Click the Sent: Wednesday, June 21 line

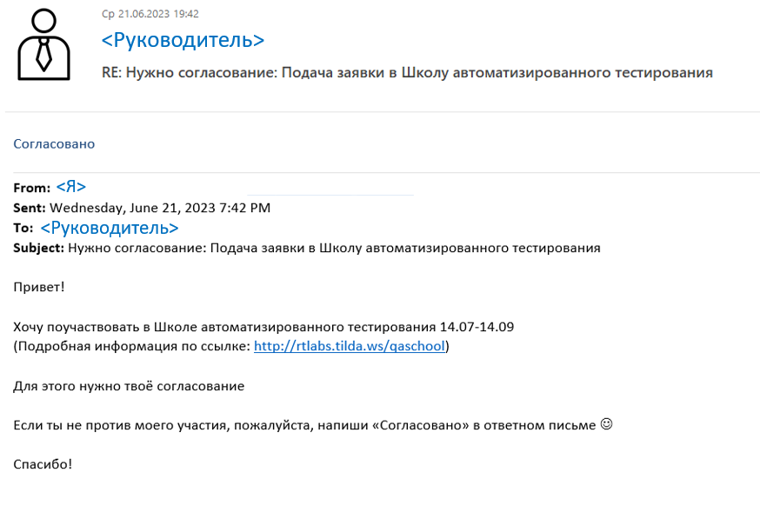click(x=142, y=208)
